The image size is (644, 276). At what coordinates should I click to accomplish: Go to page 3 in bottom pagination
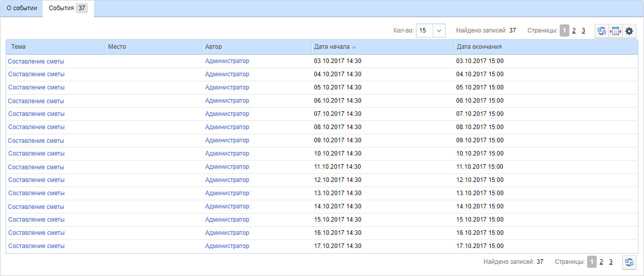point(611,262)
